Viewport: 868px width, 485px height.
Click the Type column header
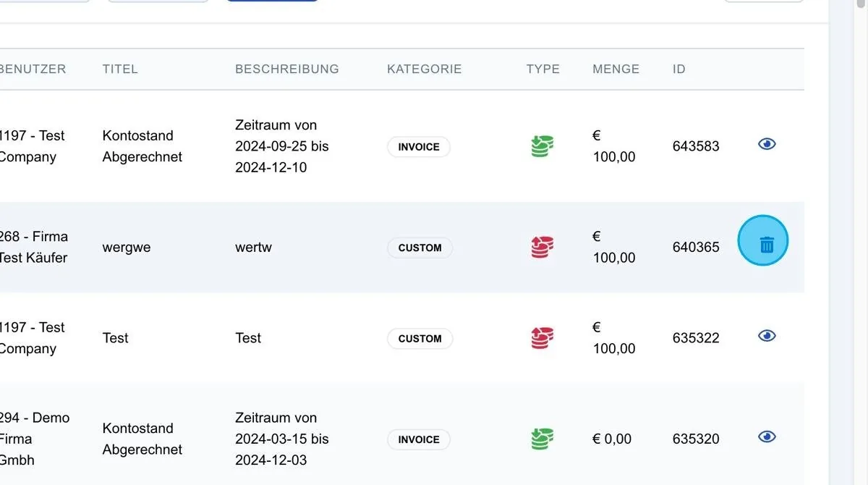point(543,69)
